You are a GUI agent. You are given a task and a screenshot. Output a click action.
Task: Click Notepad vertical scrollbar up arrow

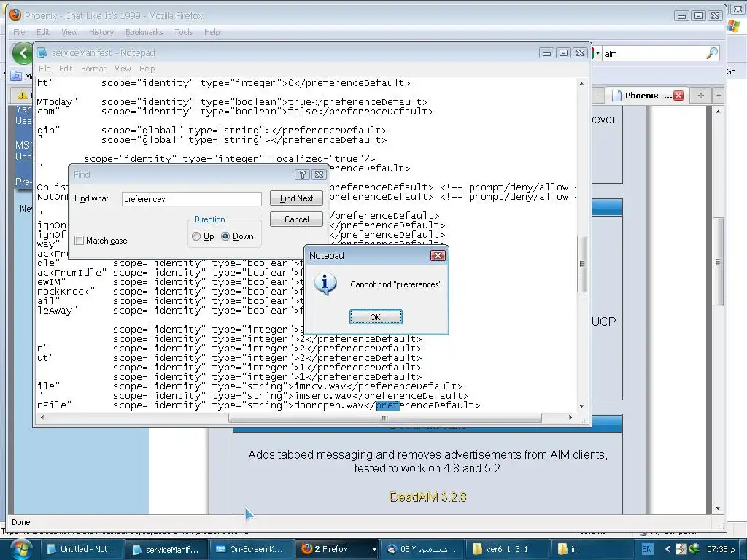click(x=581, y=83)
